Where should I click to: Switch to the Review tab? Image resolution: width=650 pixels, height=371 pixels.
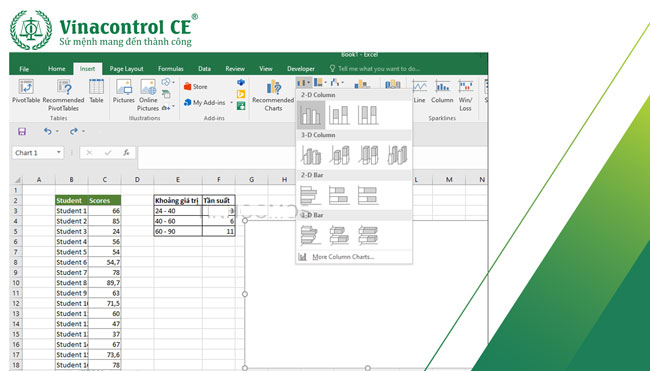235,69
